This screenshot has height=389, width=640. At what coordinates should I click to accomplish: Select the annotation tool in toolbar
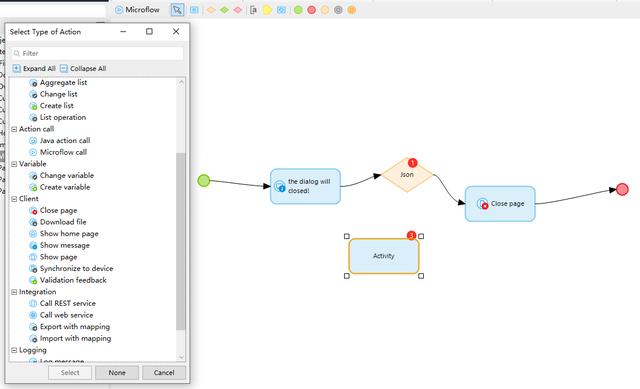253,10
